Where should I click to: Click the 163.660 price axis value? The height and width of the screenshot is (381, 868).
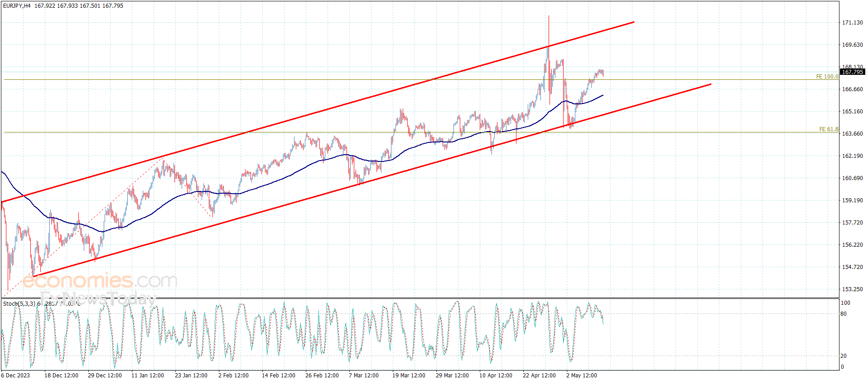pyautogui.click(x=852, y=134)
